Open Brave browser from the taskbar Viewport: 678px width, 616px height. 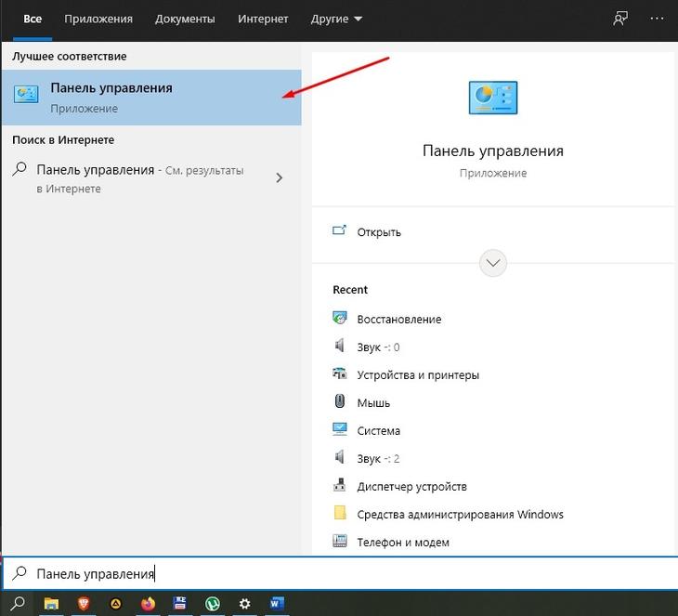[83, 604]
